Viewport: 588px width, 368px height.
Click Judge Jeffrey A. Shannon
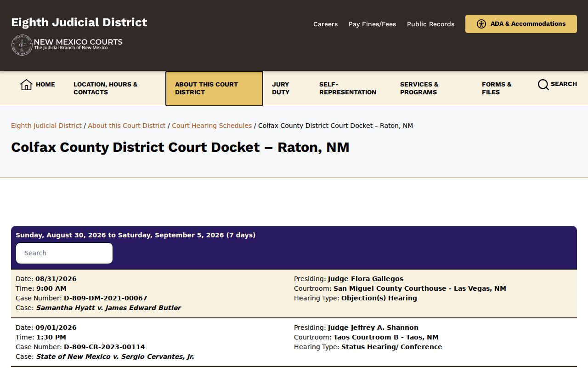pos(373,328)
